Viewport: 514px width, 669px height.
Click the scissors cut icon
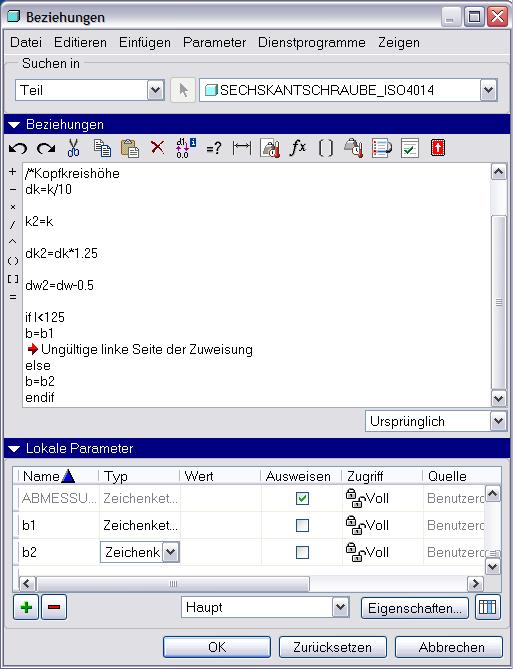pyautogui.click(x=73, y=148)
